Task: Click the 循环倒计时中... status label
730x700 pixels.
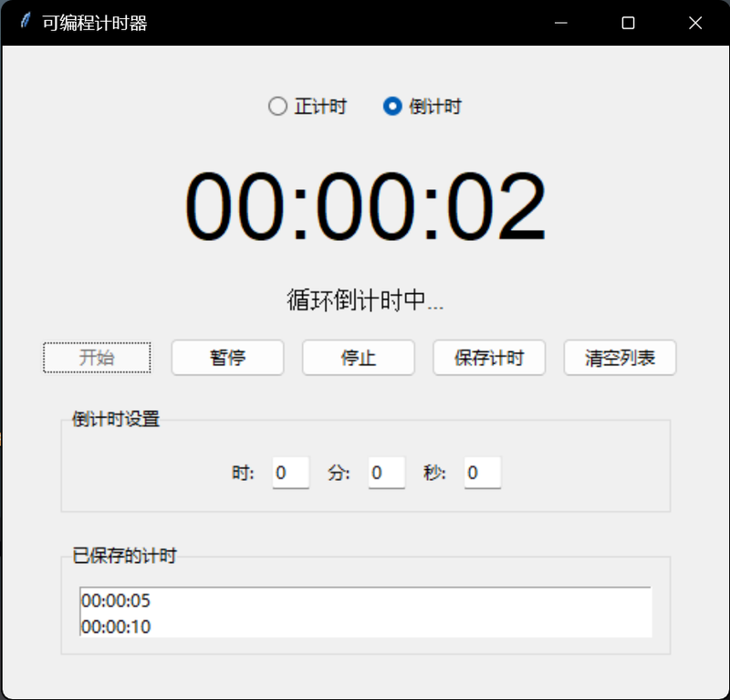Action: coord(366,300)
